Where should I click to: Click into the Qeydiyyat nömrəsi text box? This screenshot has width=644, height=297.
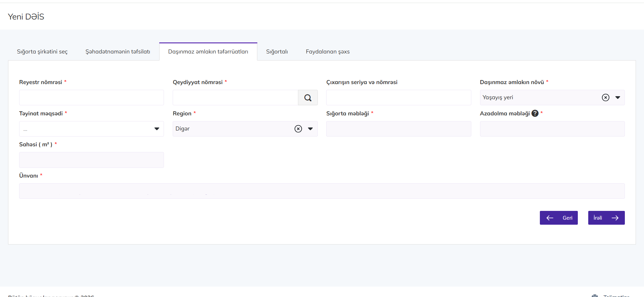tap(235, 98)
